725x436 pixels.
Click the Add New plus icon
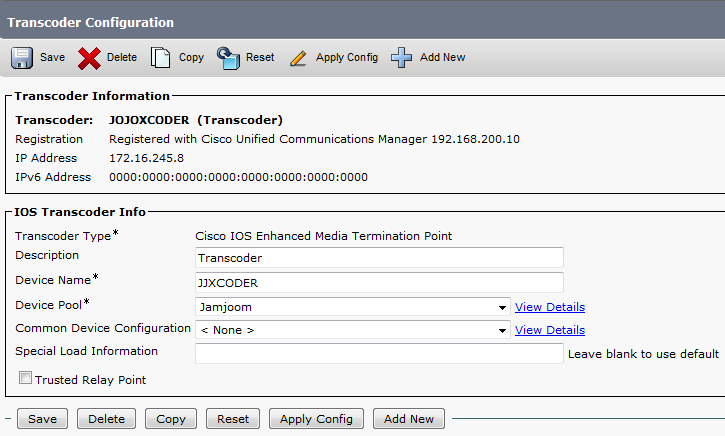[401, 58]
